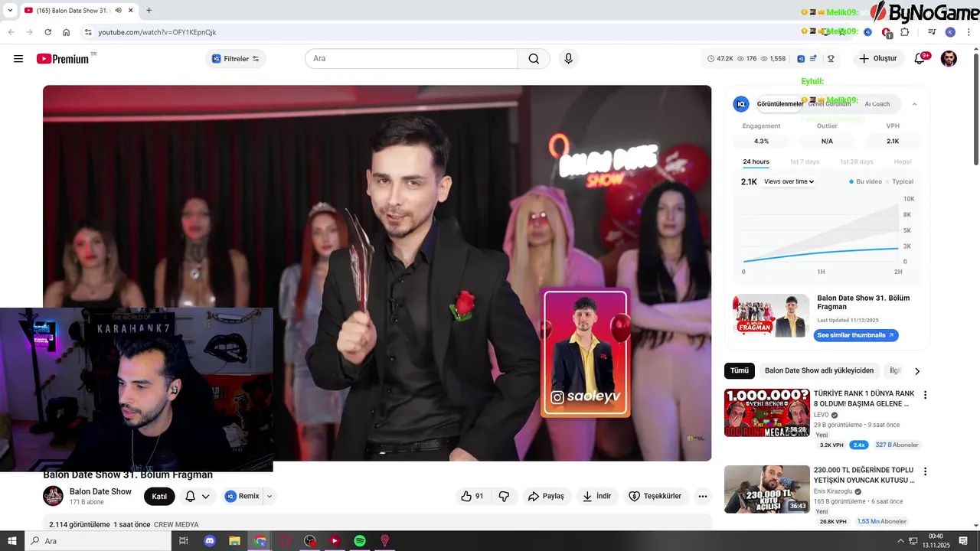Open the 31. Bölüm Fragman thumbnail preview

point(771,315)
